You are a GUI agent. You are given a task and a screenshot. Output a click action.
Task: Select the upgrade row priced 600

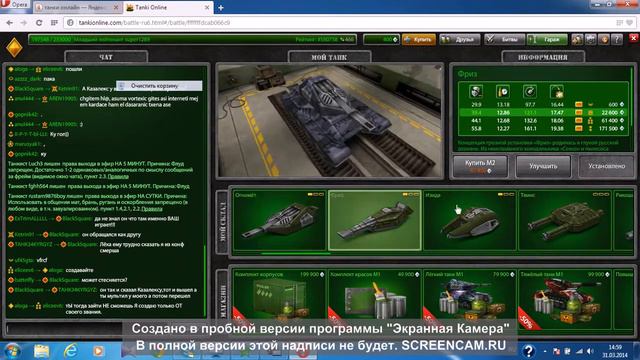(x=544, y=104)
